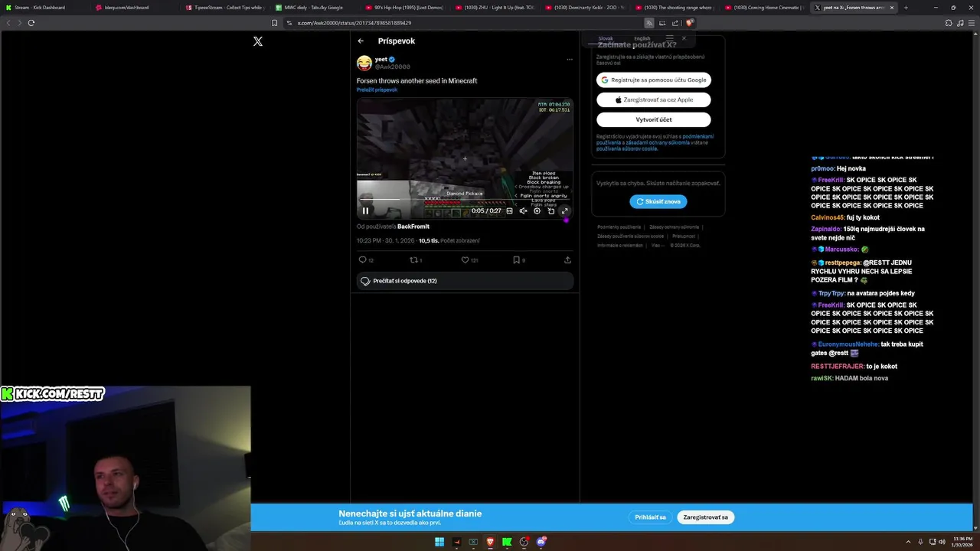Click the Prístupnosť footer link
This screenshot has height=551, width=980.
click(x=684, y=236)
